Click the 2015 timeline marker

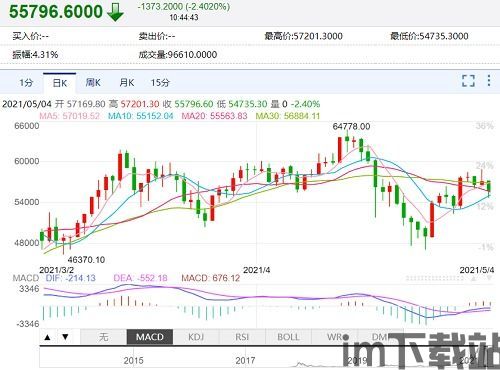[133, 361]
